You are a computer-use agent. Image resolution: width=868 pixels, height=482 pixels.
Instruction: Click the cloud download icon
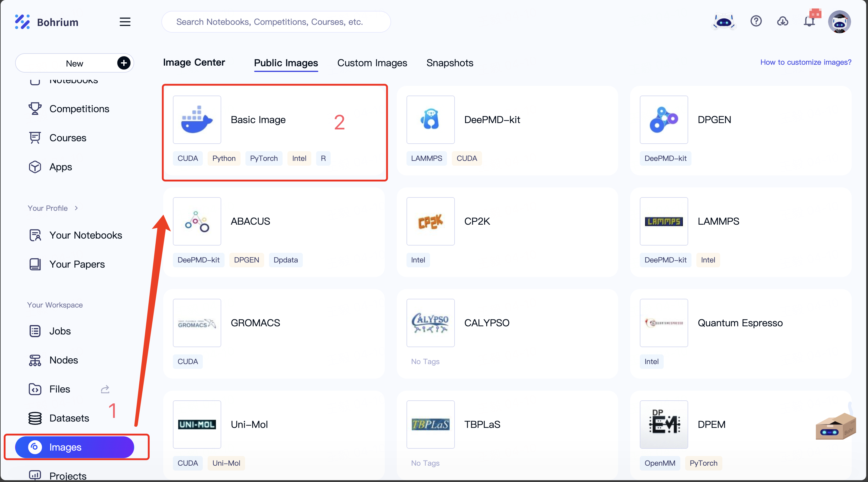(782, 21)
